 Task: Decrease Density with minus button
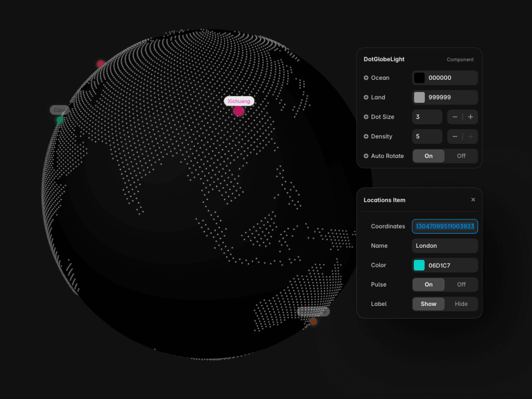click(x=455, y=136)
